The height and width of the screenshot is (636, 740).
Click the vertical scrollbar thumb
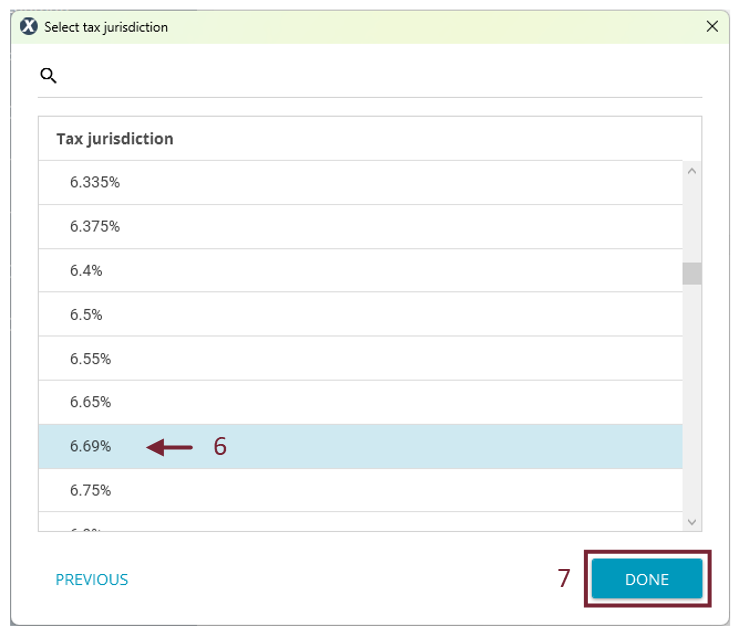tap(692, 274)
